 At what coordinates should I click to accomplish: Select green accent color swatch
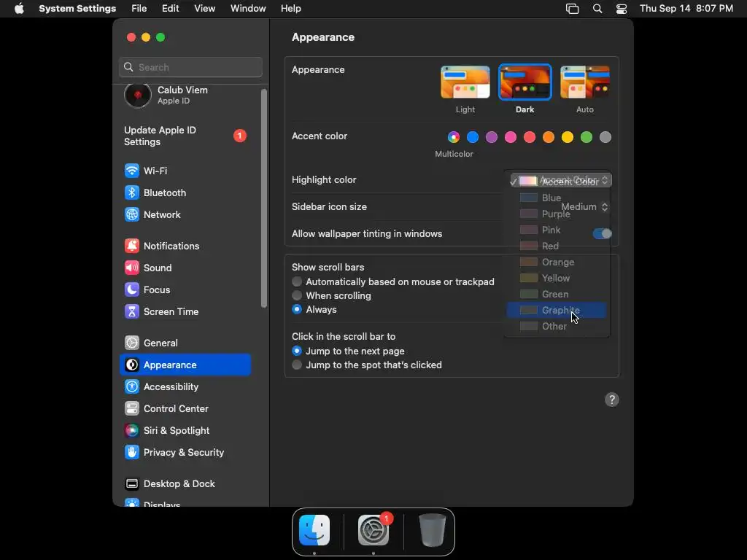(587, 137)
